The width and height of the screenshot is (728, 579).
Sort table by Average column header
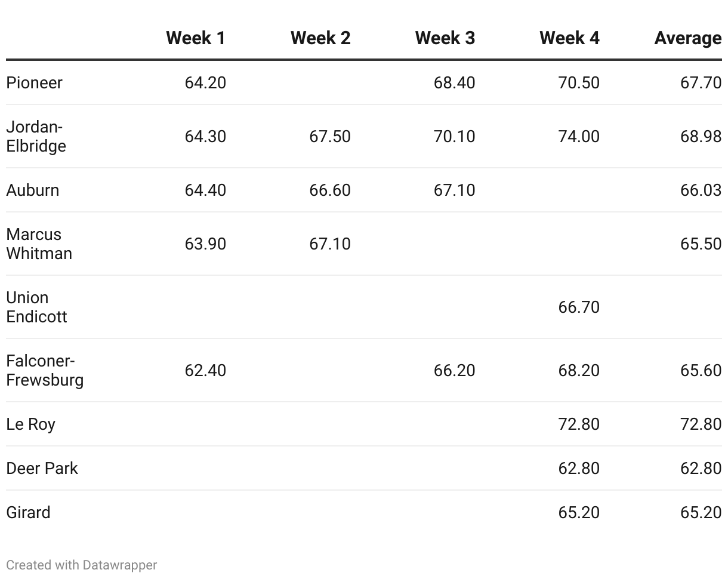[687, 38]
